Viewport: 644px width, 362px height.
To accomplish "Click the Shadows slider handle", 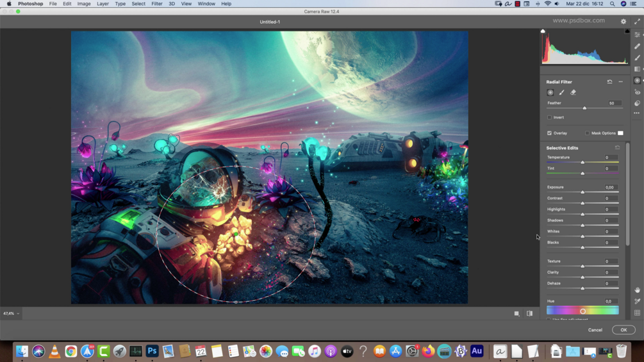I will click(582, 226).
